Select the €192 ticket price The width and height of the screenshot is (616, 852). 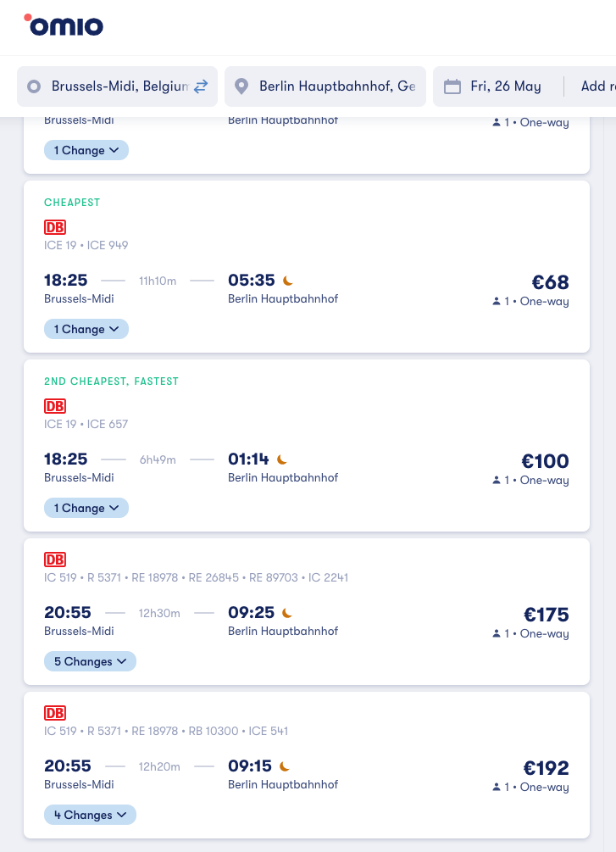546,768
